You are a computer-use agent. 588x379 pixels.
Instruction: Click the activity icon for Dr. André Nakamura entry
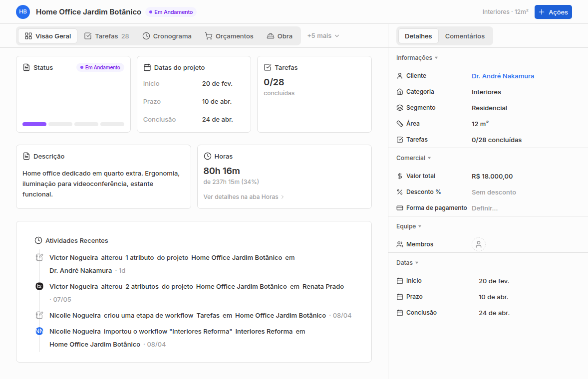(39, 257)
